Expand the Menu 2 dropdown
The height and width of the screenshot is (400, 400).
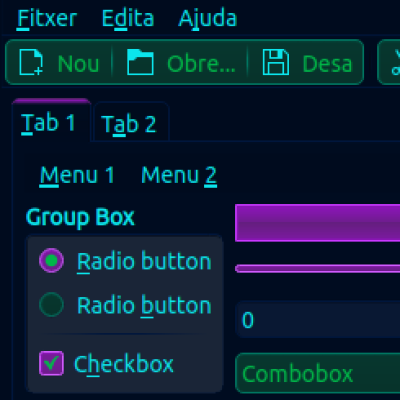[x=179, y=175]
